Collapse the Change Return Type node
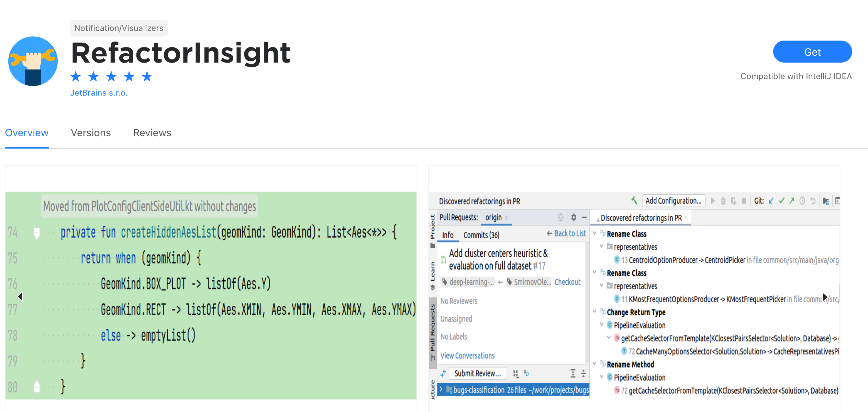The height and width of the screenshot is (412, 868). coord(595,312)
